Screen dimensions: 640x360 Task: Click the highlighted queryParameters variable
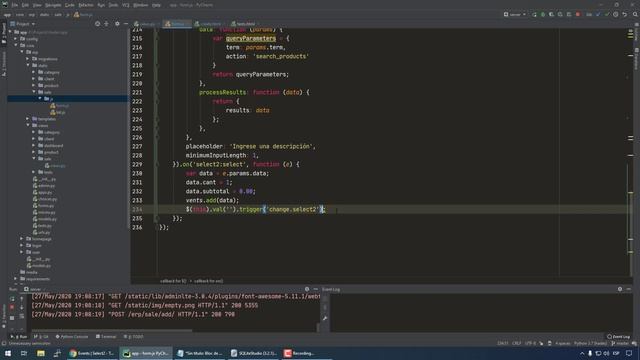click(x=251, y=38)
